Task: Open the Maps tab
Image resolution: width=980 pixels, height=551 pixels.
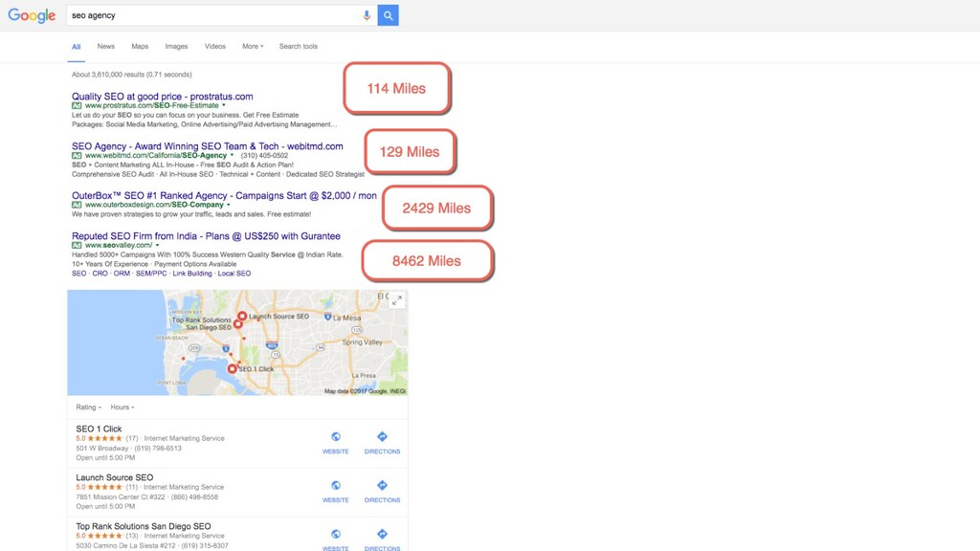Action: tap(140, 46)
